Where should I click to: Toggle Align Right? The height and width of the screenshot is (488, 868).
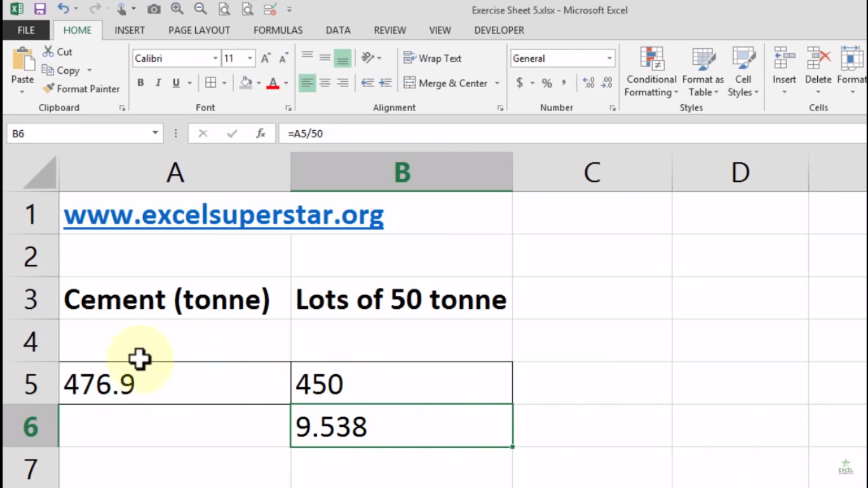[x=342, y=83]
